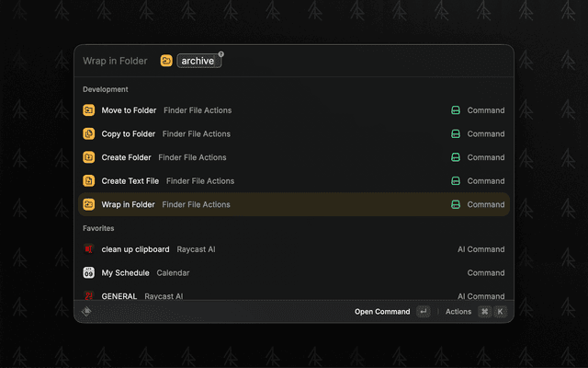Select the Move to Folder command
This screenshot has width=588, height=368.
click(x=129, y=110)
